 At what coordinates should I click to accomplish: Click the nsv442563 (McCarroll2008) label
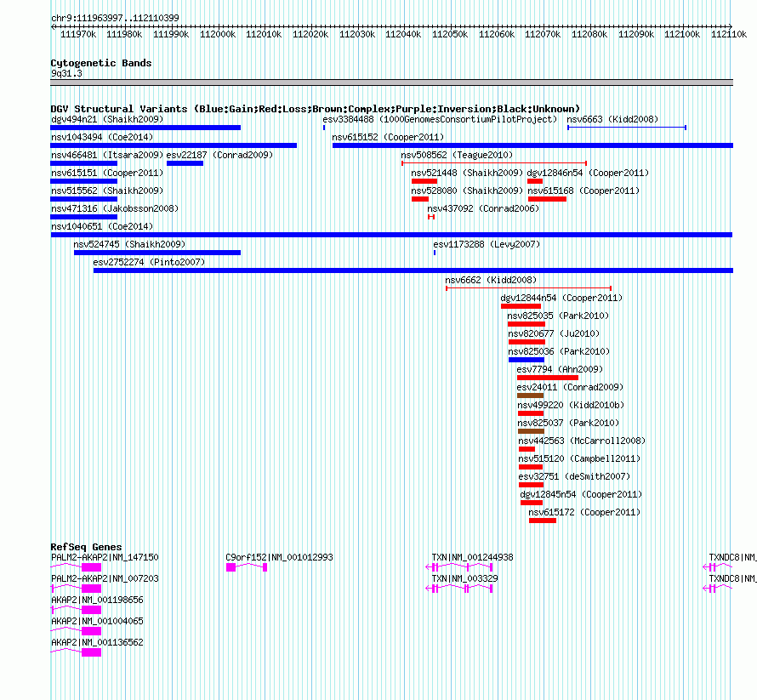click(x=582, y=441)
